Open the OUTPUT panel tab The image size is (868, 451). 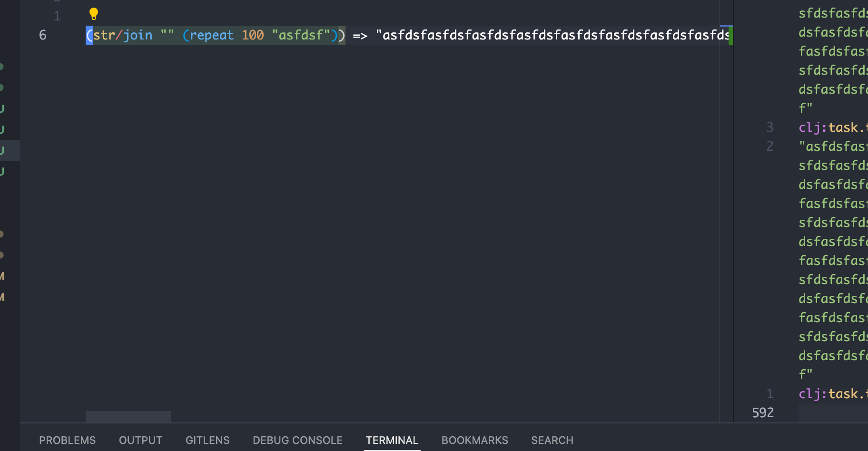tap(140, 440)
